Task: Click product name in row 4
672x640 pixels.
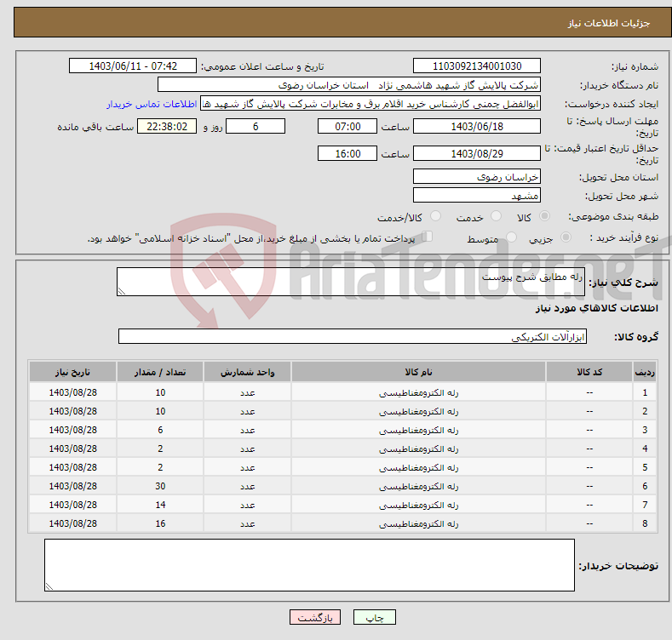Action: 418,449
